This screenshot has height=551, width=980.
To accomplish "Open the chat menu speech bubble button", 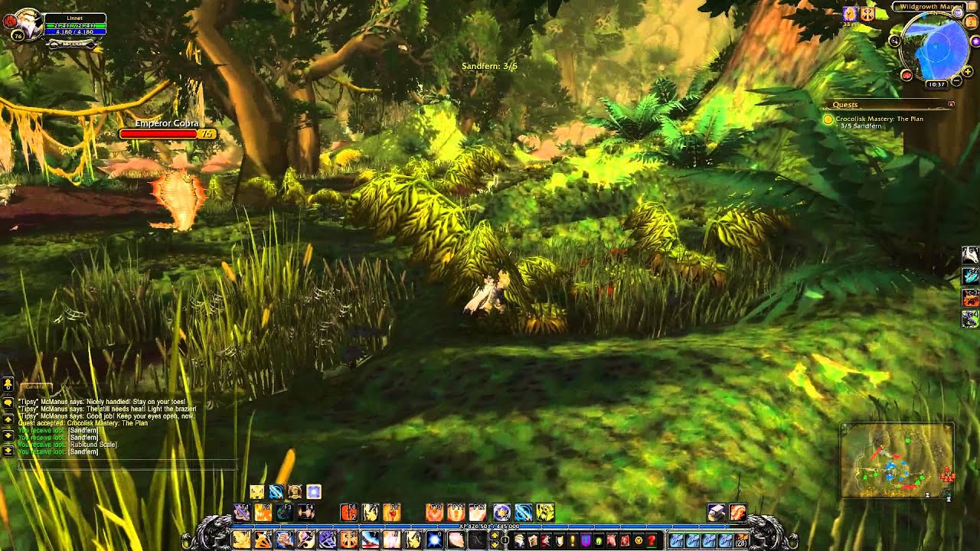I will (x=8, y=402).
